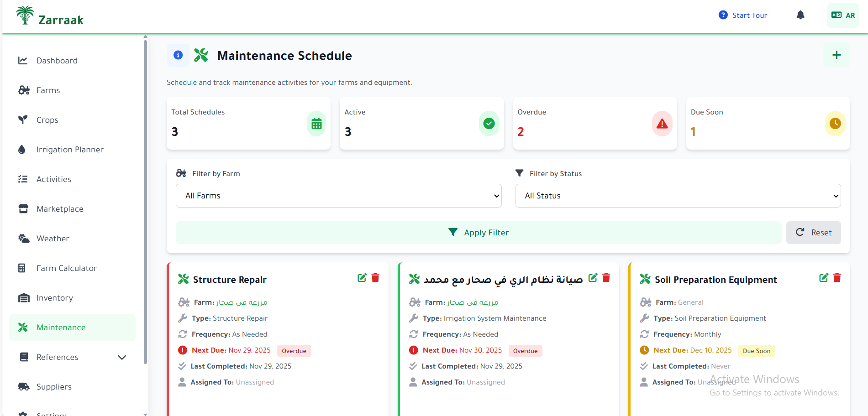This screenshot has width=868, height=416.
Task: Add a new maintenance schedule
Action: click(836, 55)
